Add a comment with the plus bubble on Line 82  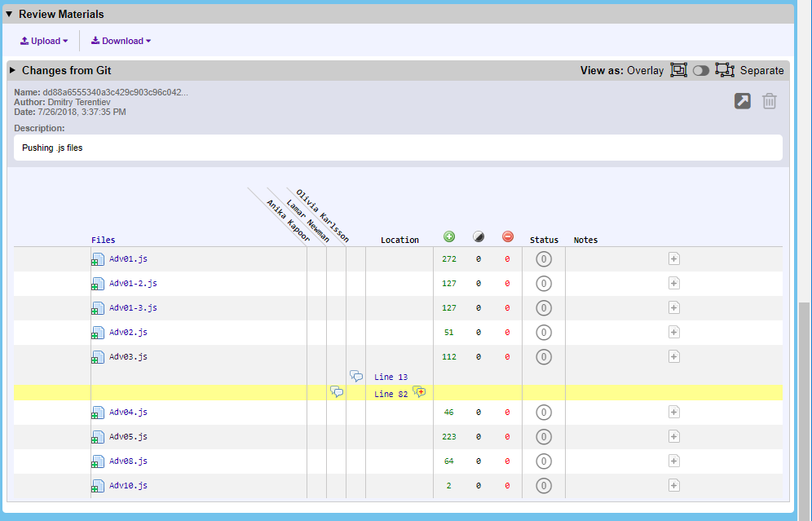coord(420,391)
